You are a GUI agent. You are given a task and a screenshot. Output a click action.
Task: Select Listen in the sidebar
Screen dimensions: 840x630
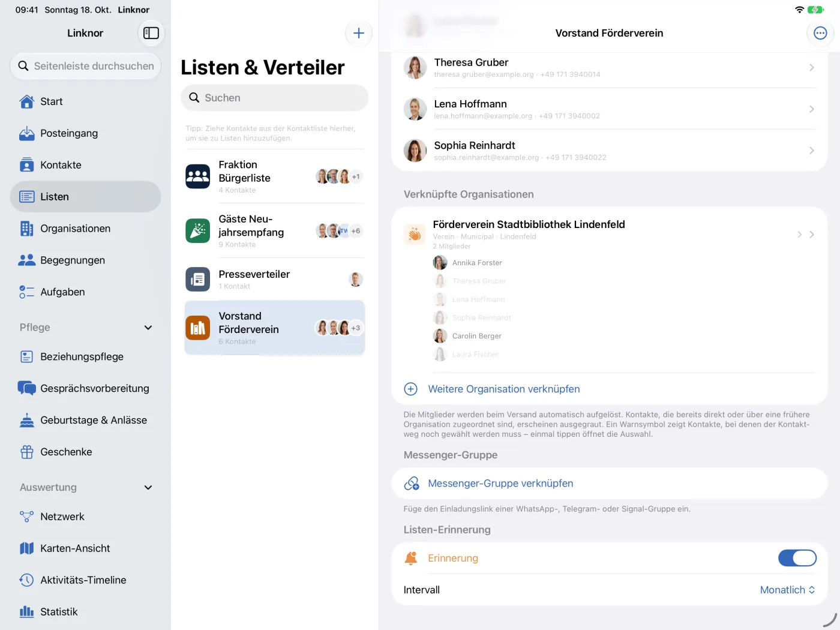(85, 197)
